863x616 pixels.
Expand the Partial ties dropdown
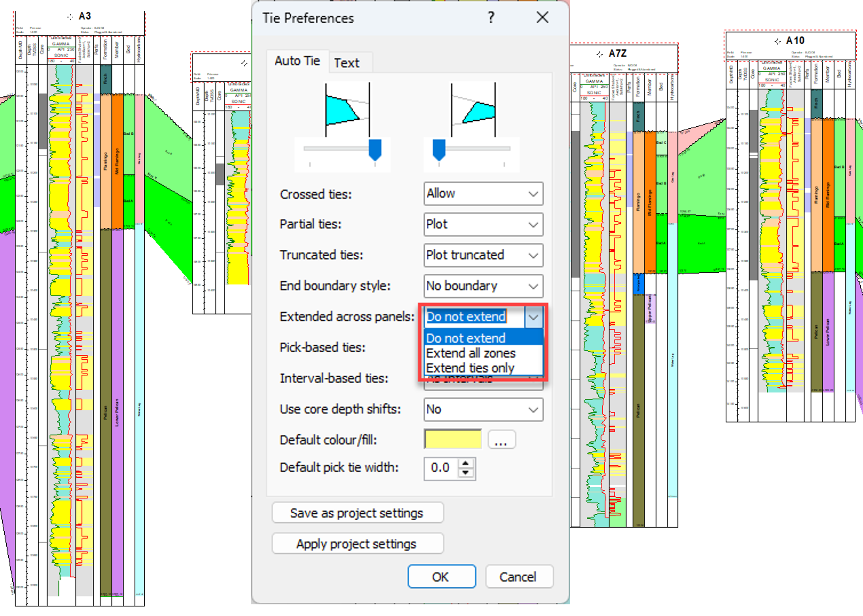(483, 224)
